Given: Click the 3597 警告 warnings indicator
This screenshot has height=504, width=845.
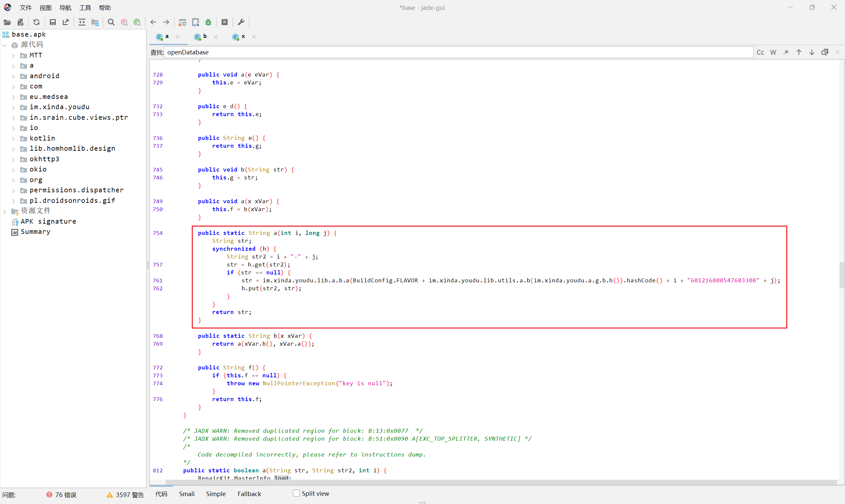Looking at the screenshot, I should pos(125,495).
